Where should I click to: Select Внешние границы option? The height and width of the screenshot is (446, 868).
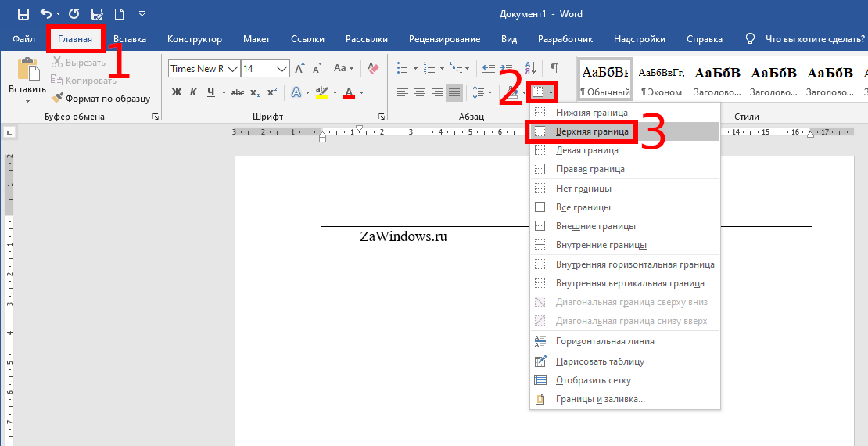(625, 226)
